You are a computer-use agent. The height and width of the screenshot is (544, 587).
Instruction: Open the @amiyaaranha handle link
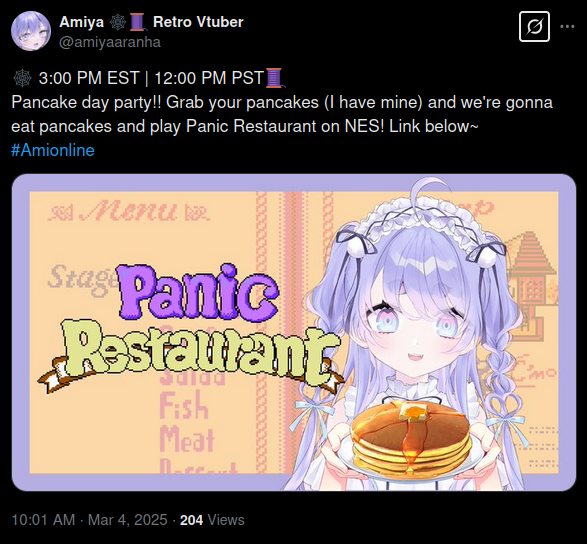point(110,42)
